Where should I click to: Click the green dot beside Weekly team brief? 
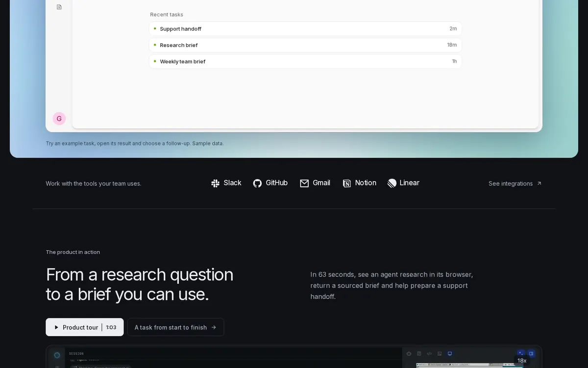tap(155, 61)
